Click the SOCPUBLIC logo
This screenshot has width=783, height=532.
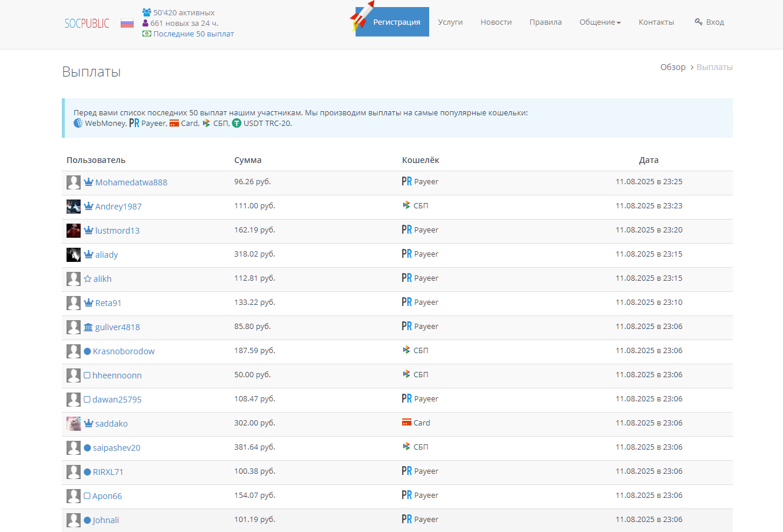[87, 24]
